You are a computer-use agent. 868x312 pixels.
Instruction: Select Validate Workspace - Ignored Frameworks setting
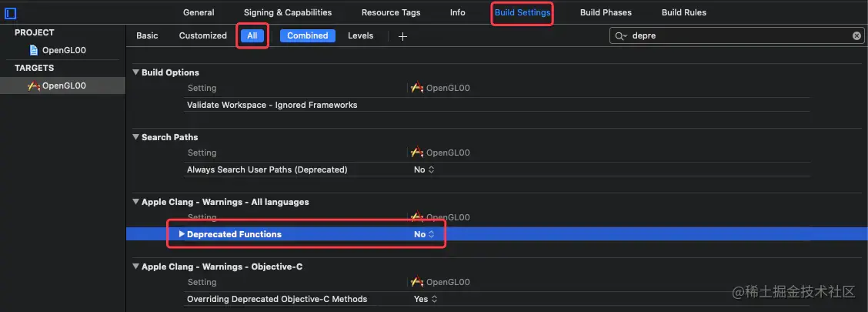272,105
